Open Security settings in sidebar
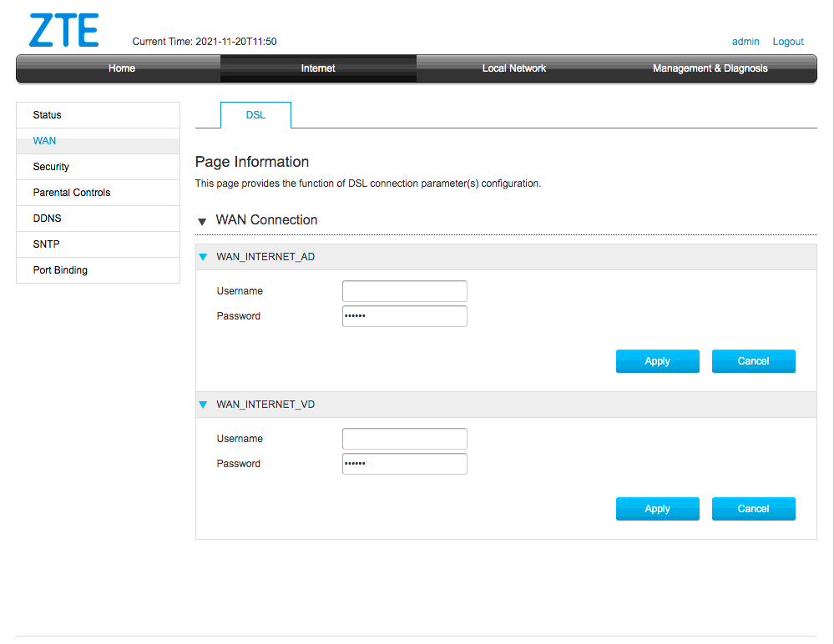Screen dimensions: 834x644 [51, 167]
